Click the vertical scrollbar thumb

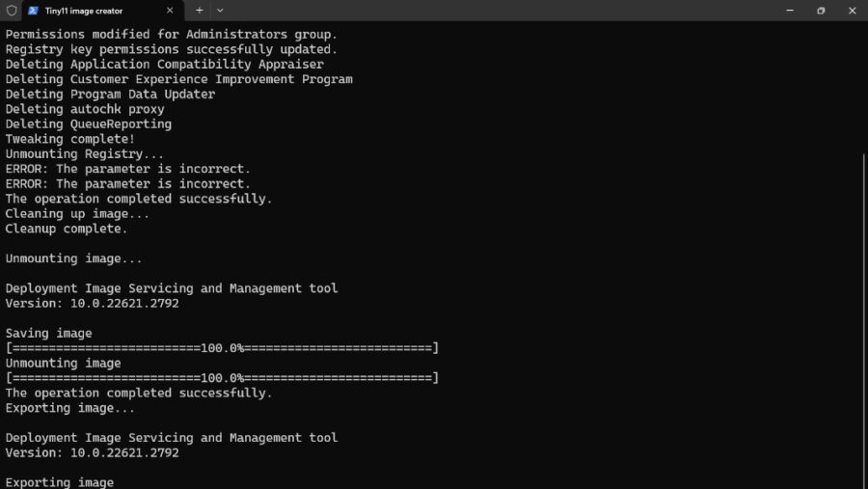click(862, 318)
